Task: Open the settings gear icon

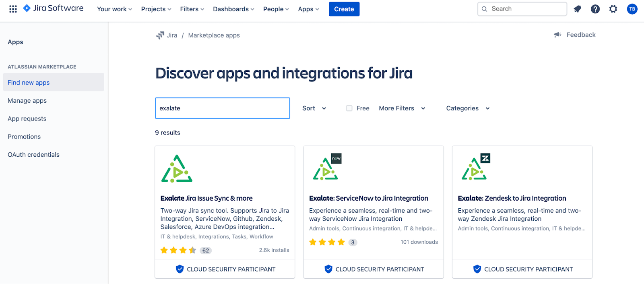Action: tap(613, 9)
